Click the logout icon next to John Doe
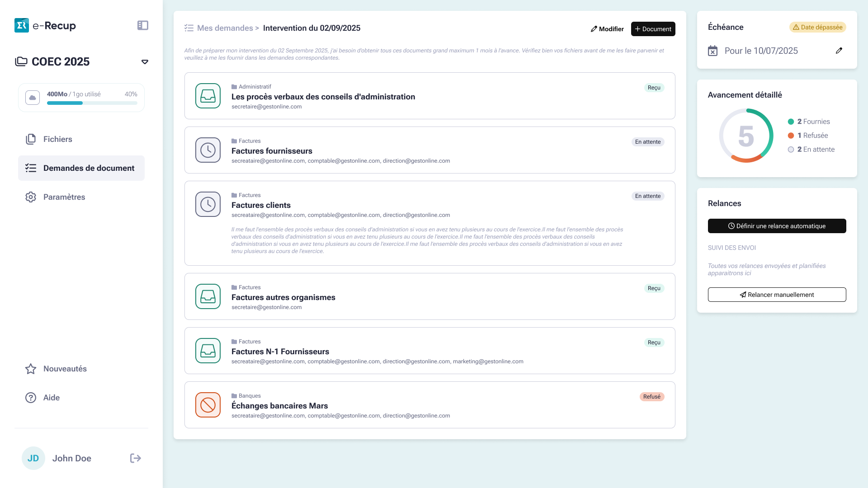The image size is (868, 488). pos(136,458)
